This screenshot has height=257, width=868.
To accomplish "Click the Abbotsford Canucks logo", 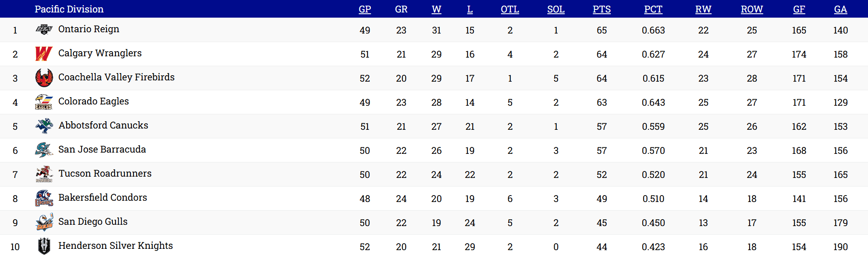I will tap(44, 126).
